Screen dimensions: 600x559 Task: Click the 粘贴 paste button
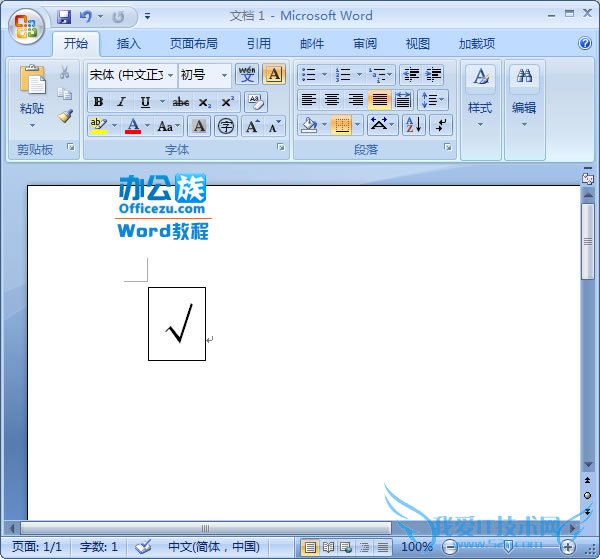[32, 90]
